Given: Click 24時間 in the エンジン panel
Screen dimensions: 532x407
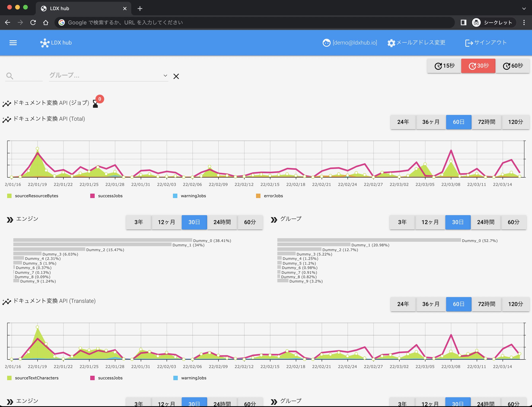Looking at the screenshot, I should 222,222.
